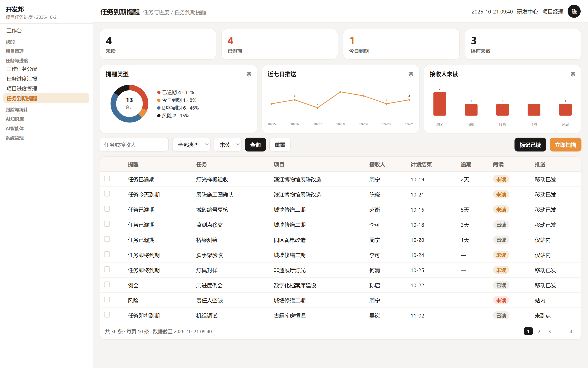Select checkbox for 灯光样板验收 row
The height and width of the screenshot is (368, 588).
coord(107,179)
